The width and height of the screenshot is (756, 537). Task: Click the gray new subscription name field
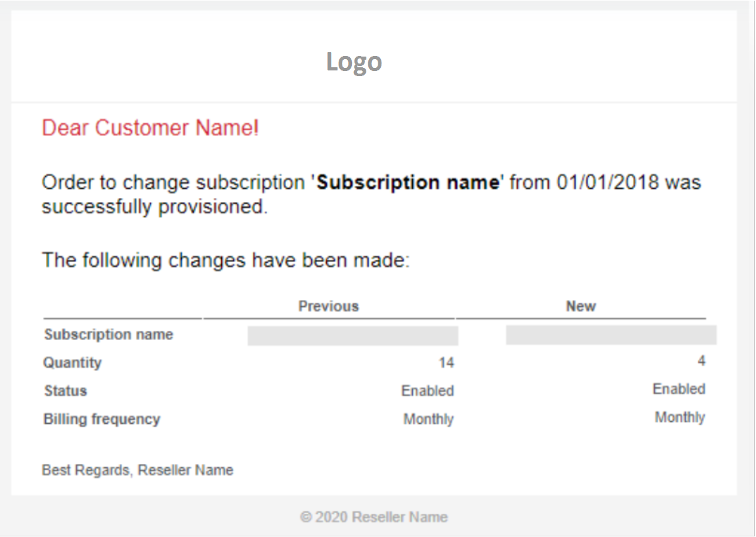pyautogui.click(x=611, y=335)
